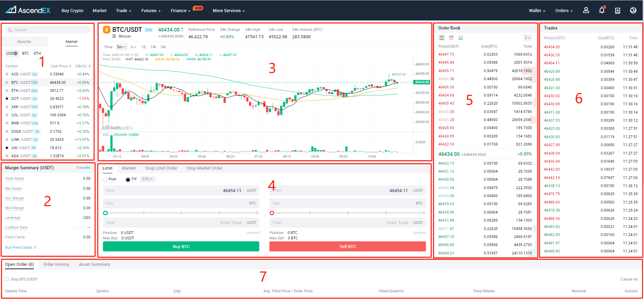Click the search magnifier icon
Viewport: 644px width, 299px height.
point(10,30)
